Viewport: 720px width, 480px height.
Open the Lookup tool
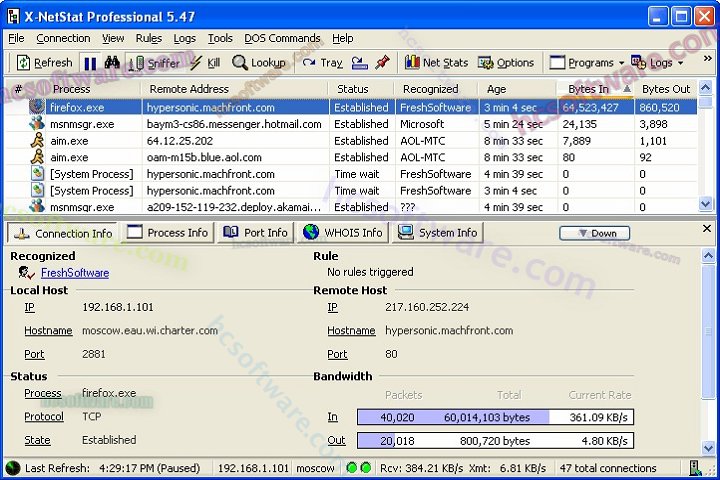259,62
